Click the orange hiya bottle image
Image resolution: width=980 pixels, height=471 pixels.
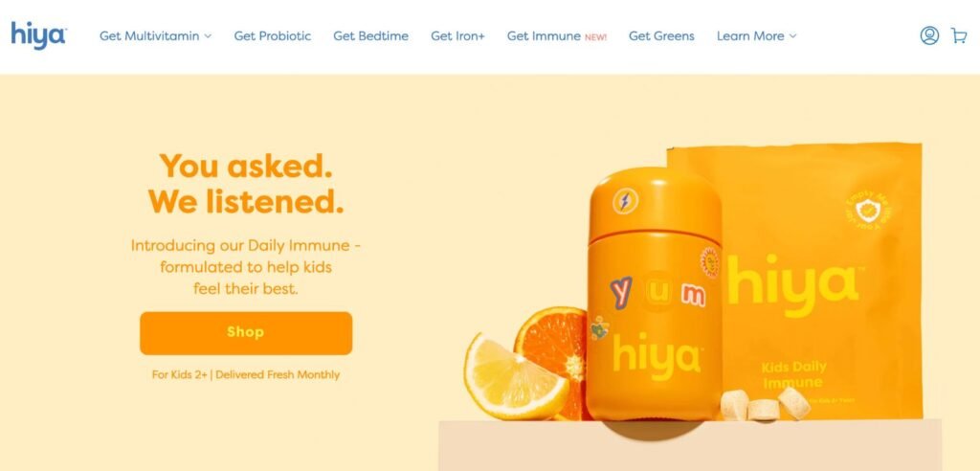654,294
